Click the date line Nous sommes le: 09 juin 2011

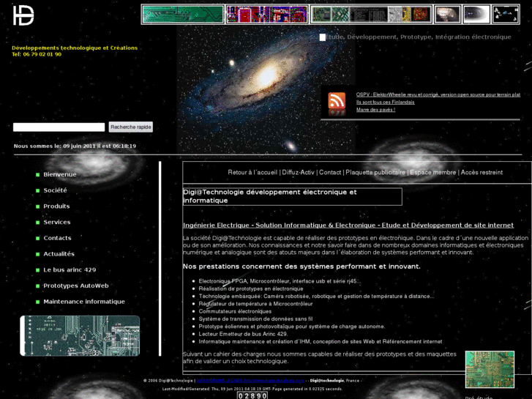pyautogui.click(x=75, y=146)
